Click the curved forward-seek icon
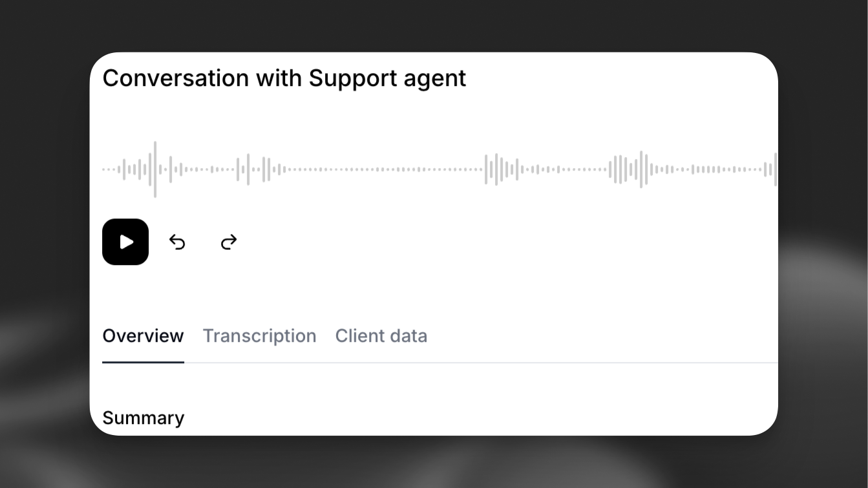Screen dimensions: 868x488 point(228,242)
